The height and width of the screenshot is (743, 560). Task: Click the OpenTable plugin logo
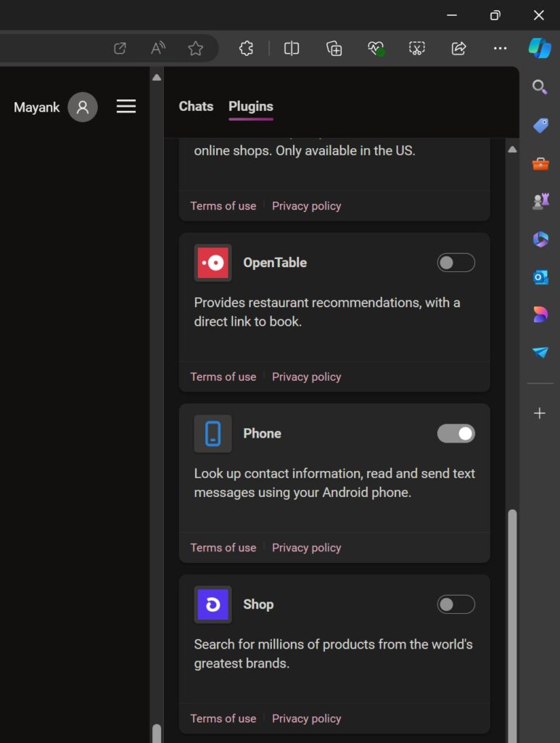click(x=213, y=263)
